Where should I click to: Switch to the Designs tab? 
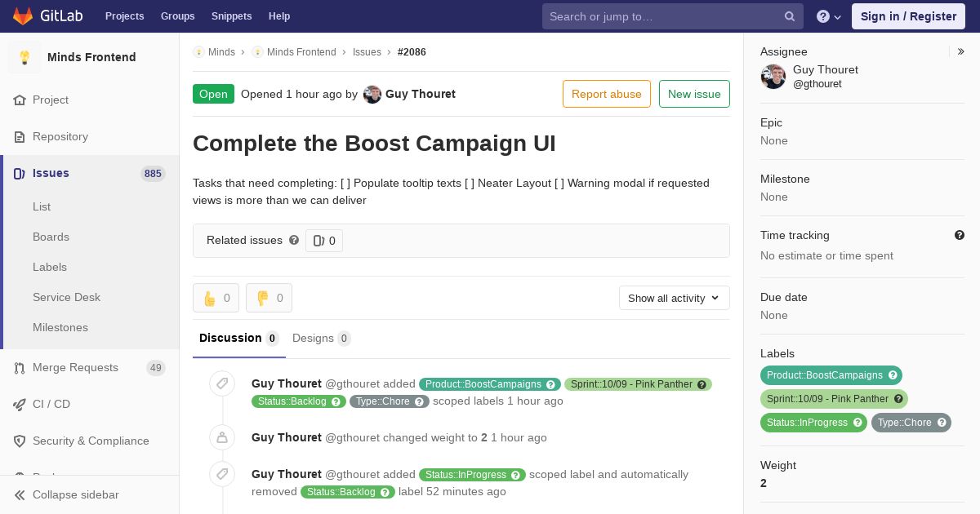(322, 338)
